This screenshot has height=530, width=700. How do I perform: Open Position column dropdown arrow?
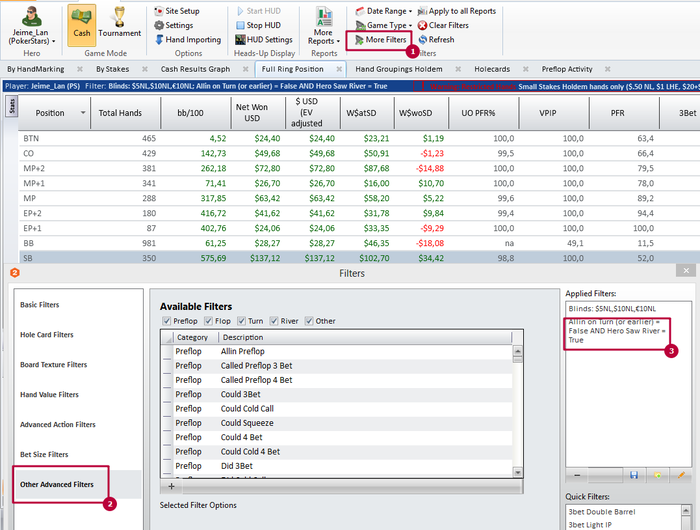[x=83, y=113]
